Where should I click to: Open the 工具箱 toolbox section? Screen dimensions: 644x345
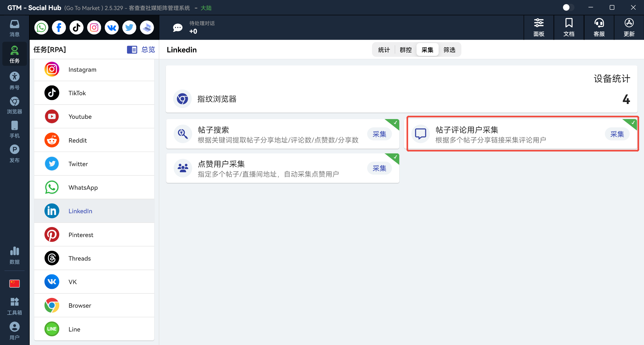point(15,306)
